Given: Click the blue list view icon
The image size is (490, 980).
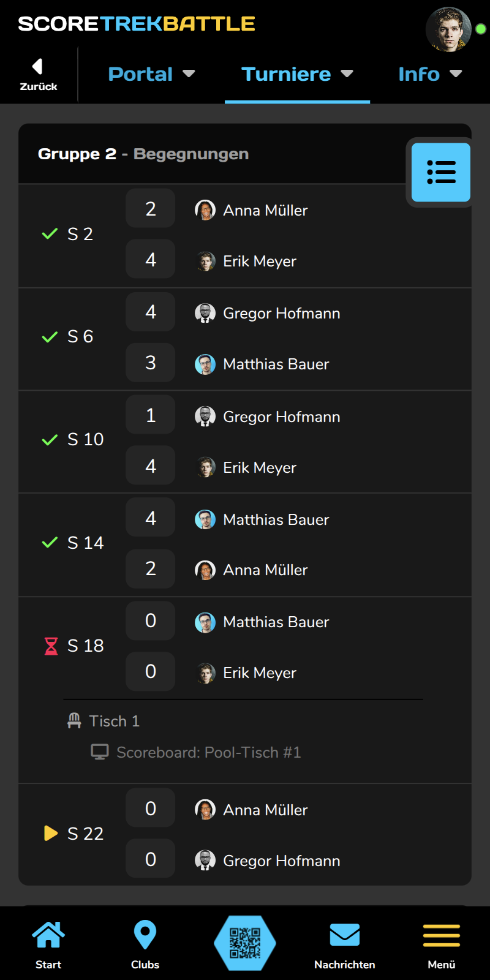Looking at the screenshot, I should [x=441, y=173].
